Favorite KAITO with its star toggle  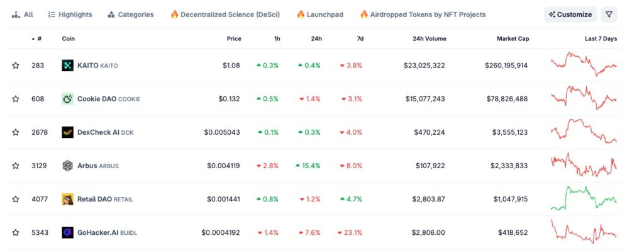click(x=16, y=65)
